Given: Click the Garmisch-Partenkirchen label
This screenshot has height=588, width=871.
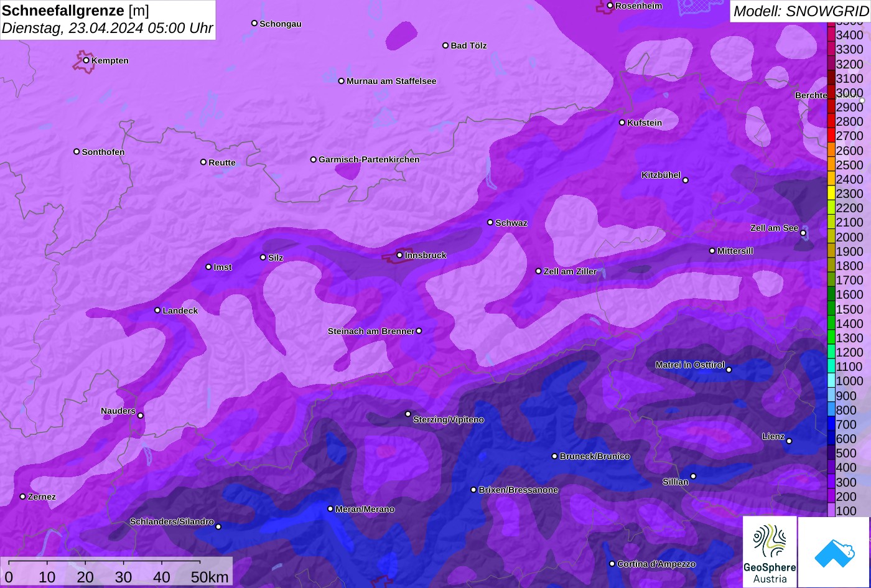Looking at the screenshot, I should (369, 160).
